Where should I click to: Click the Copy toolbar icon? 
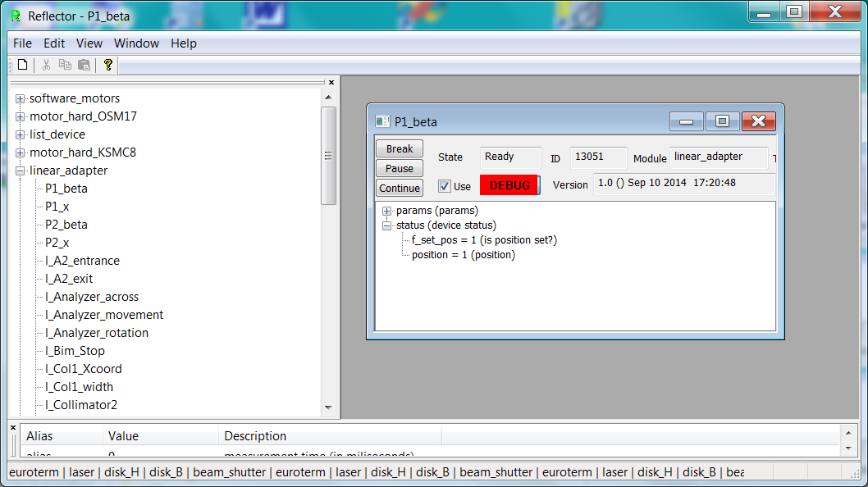coord(65,65)
